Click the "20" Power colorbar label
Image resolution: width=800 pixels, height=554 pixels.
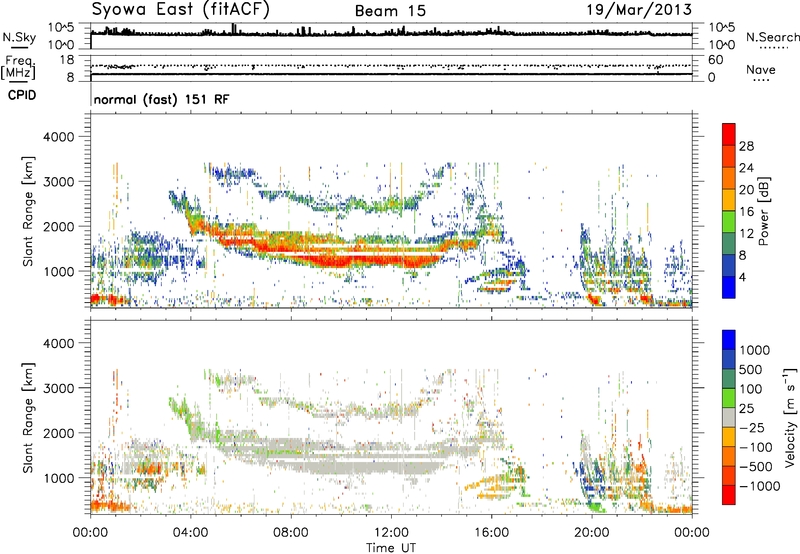[x=746, y=190]
